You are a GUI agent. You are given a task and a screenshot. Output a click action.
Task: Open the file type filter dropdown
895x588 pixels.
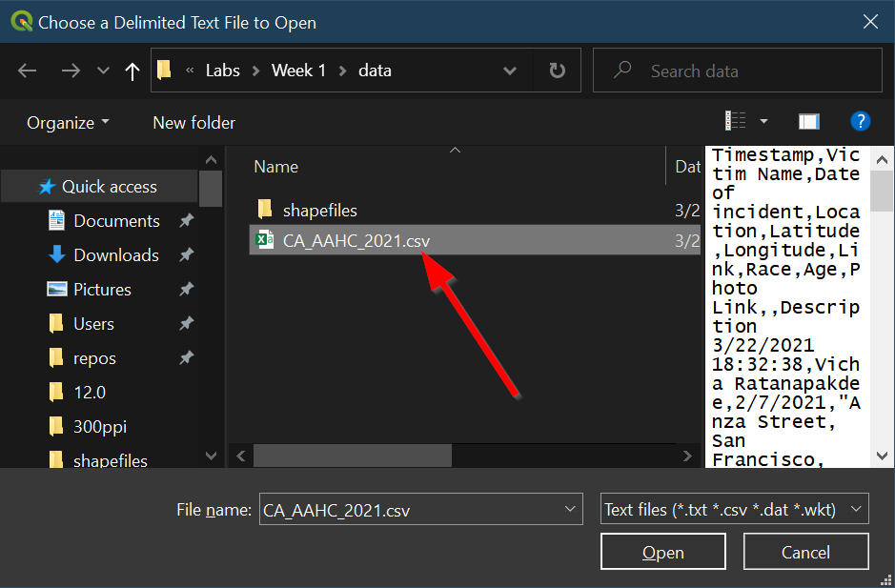[734, 510]
